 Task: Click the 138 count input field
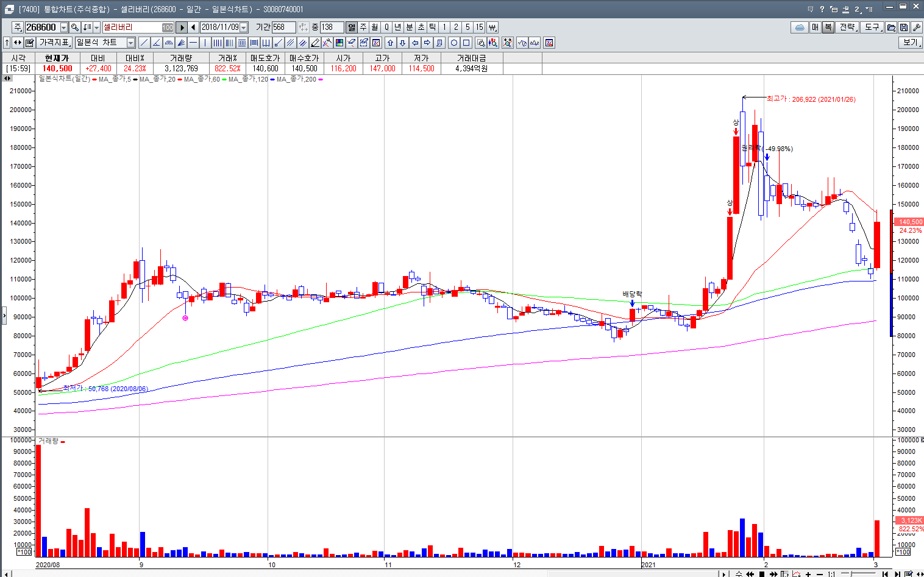(332, 27)
